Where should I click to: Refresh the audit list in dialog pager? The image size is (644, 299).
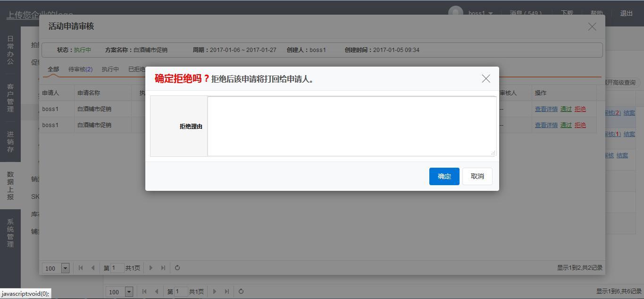pyautogui.click(x=177, y=268)
